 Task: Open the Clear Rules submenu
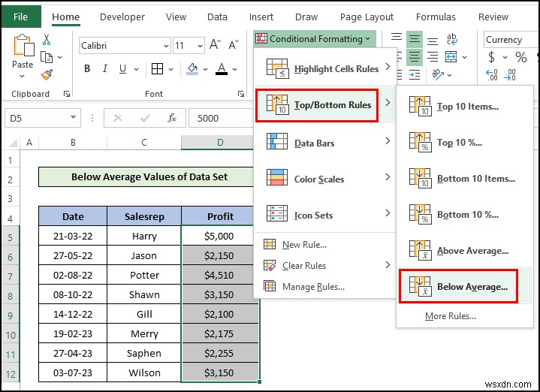point(325,266)
